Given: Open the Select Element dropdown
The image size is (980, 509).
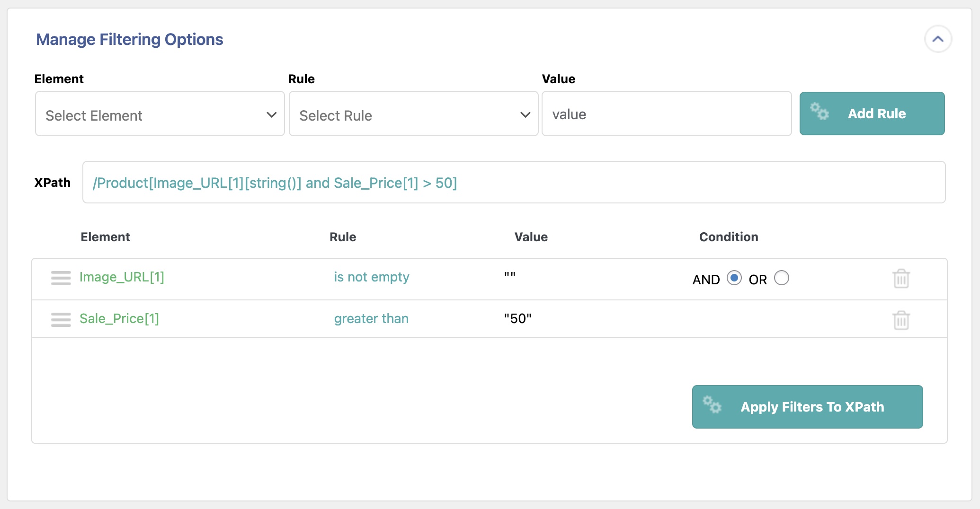Looking at the screenshot, I should point(160,114).
